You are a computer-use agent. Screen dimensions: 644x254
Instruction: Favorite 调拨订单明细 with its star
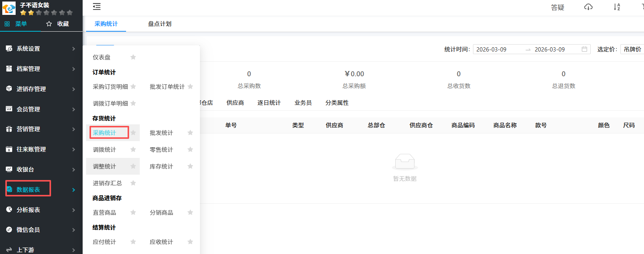[133, 103]
